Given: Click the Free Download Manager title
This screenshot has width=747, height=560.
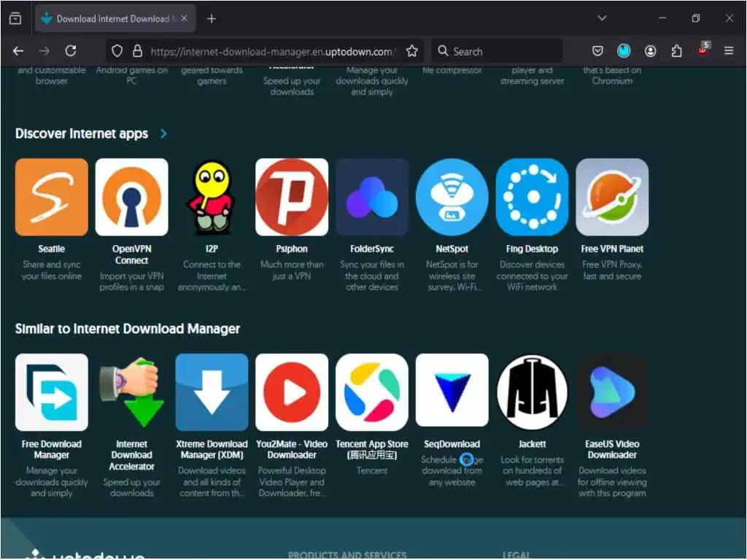Looking at the screenshot, I should 52,449.
